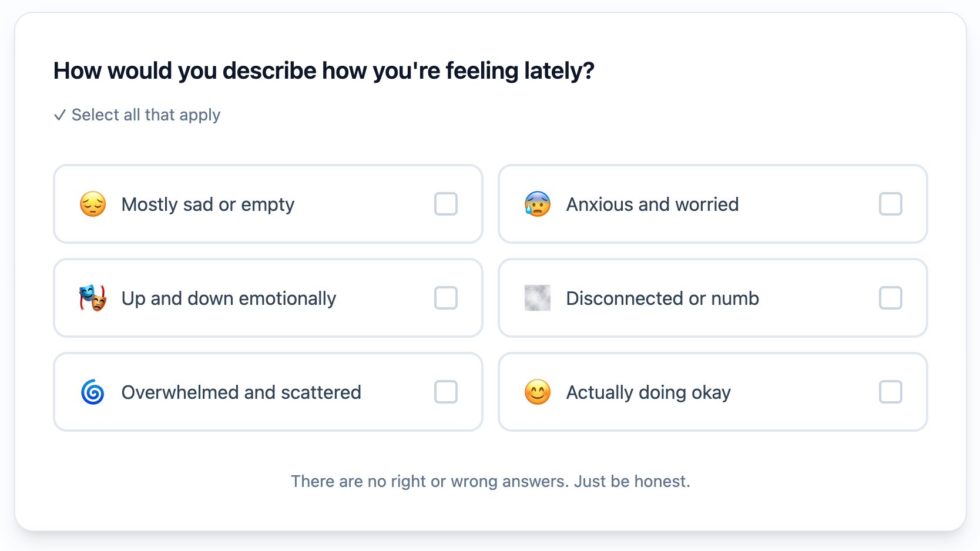The width and height of the screenshot is (980, 551).
Task: Check the Up and down emotionally checkbox
Action: (x=446, y=298)
